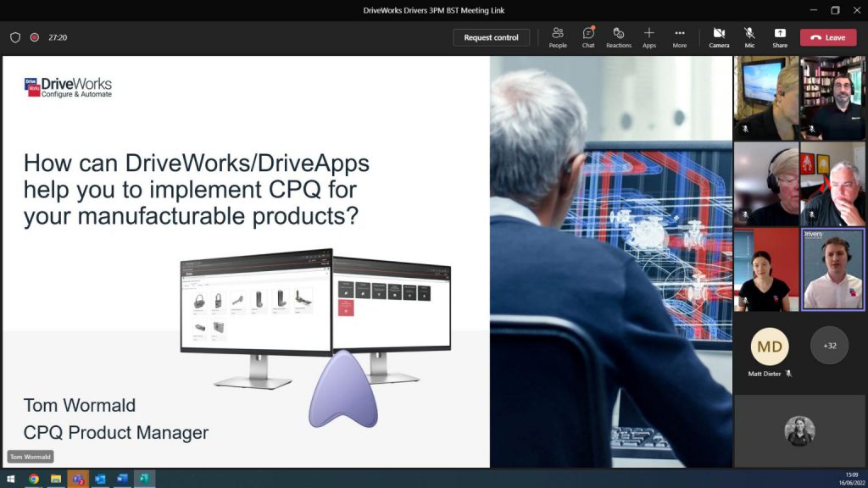Select the participant wearing headset in white room
Image resolution: width=868 pixels, height=488 pixels.
766,184
